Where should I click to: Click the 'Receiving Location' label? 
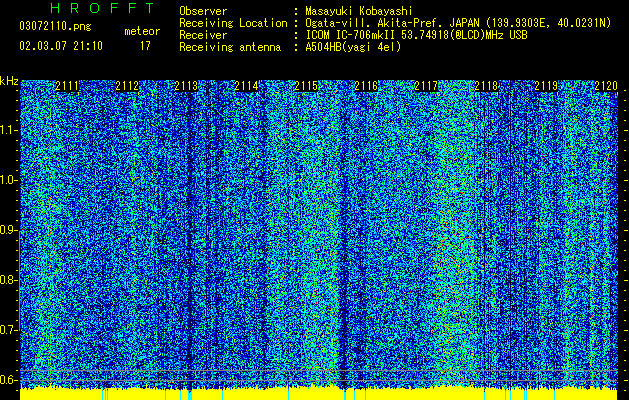pyautogui.click(x=233, y=23)
